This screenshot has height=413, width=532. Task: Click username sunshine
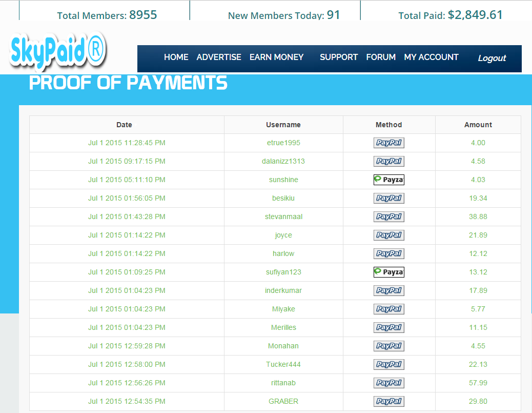283,180
